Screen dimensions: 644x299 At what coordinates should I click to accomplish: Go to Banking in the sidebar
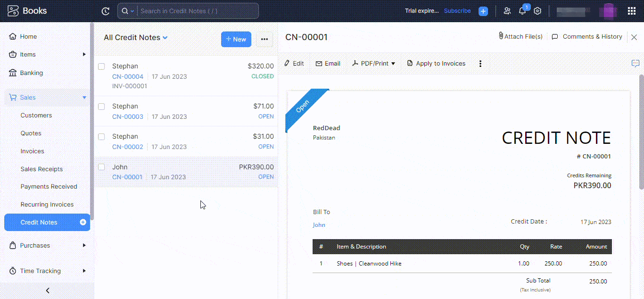click(31, 73)
